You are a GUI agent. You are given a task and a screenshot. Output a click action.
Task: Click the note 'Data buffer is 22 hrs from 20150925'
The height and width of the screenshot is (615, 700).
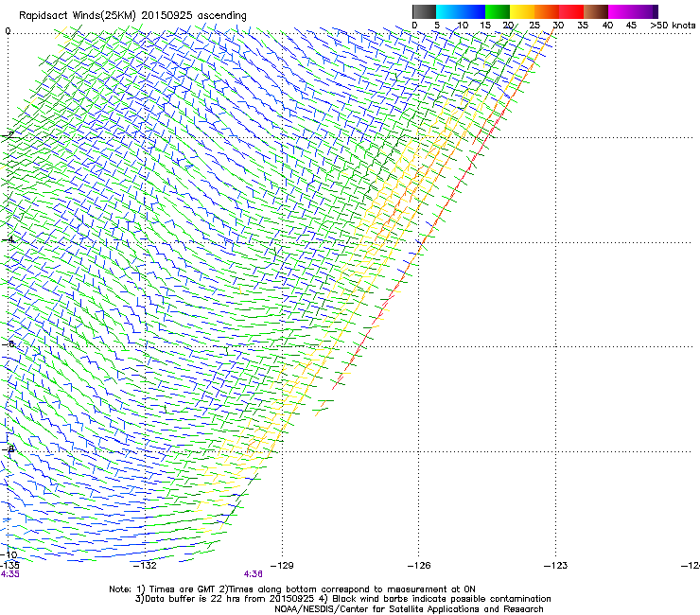pyautogui.click(x=225, y=599)
